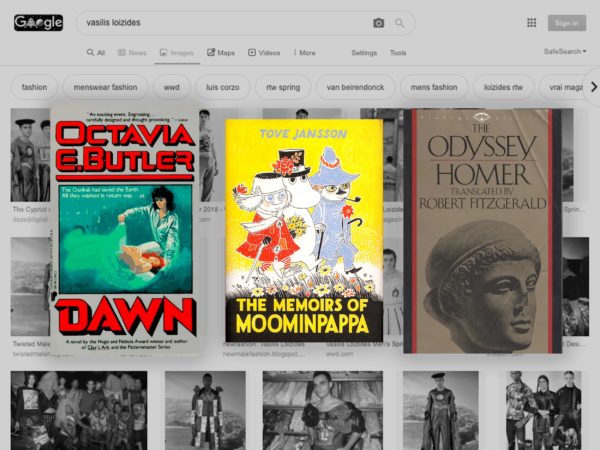Open the More menu
This screenshot has height=450, width=600.
(304, 53)
